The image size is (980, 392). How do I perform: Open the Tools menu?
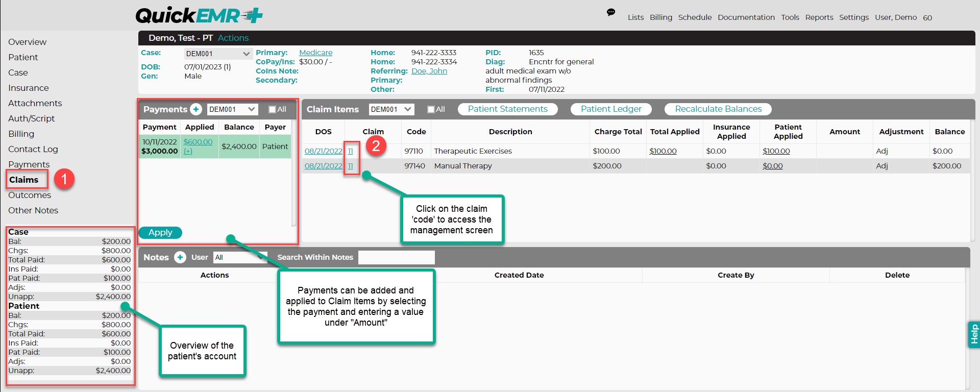point(790,17)
